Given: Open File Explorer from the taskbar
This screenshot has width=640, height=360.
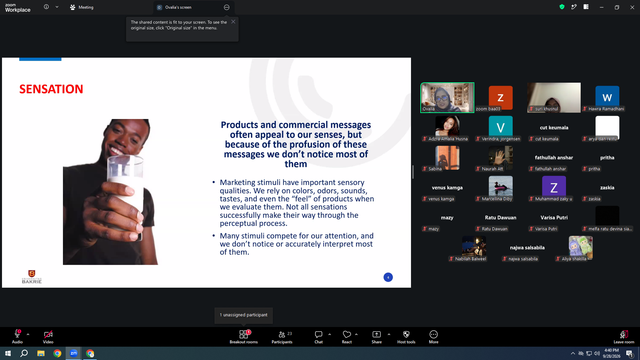Looking at the screenshot, I should tap(41, 353).
